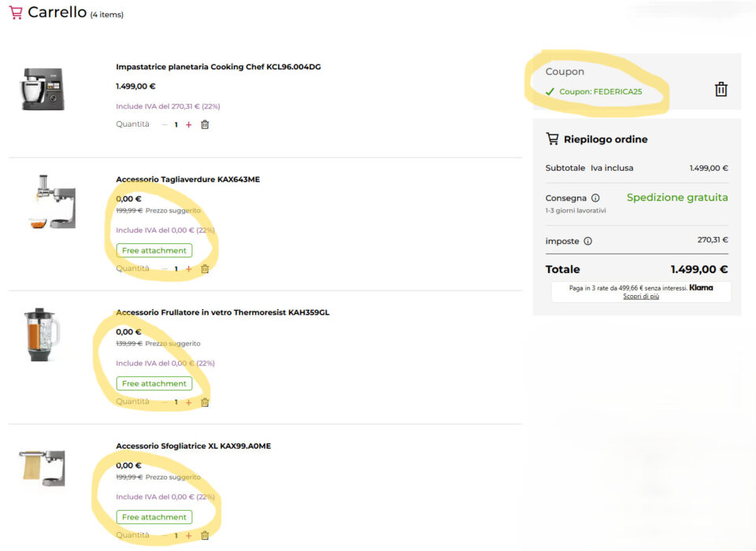Click the Cooking Chef price 1.499,00 €
The image size is (756, 551).
135,87
